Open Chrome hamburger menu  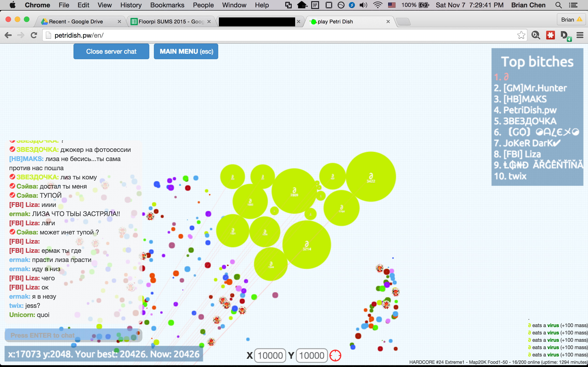(580, 35)
